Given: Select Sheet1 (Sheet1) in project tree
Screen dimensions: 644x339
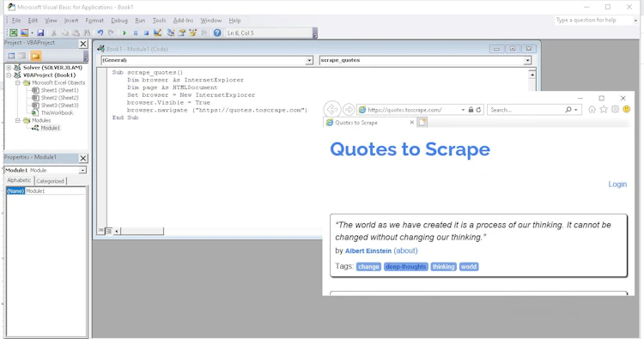Looking at the screenshot, I should click(x=59, y=90).
